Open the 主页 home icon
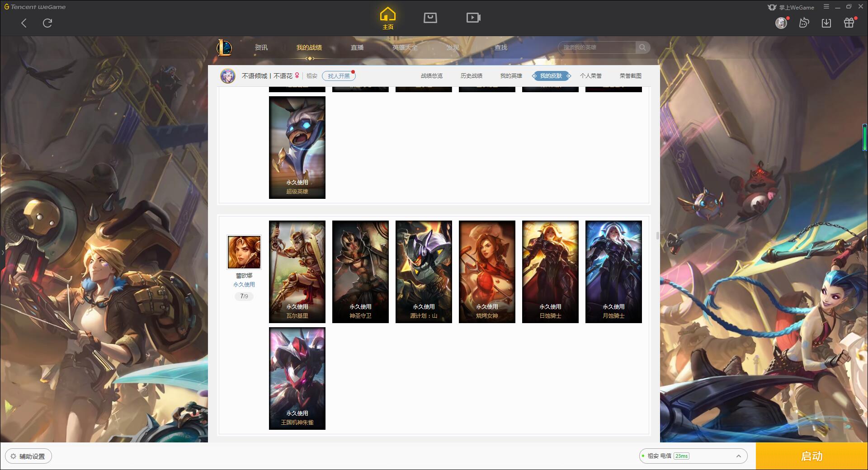The width and height of the screenshot is (868, 470). tap(388, 19)
